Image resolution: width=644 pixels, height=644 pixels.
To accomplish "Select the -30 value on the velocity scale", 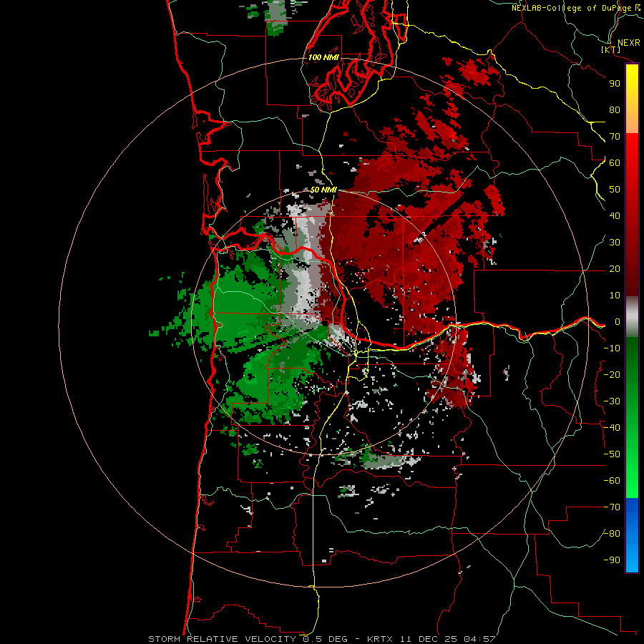I will 612,401.
